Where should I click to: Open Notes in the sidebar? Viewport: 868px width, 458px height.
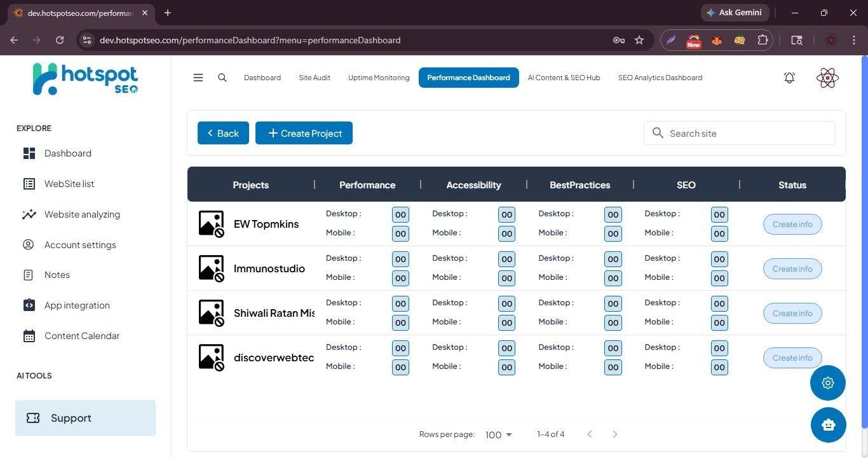coord(57,275)
